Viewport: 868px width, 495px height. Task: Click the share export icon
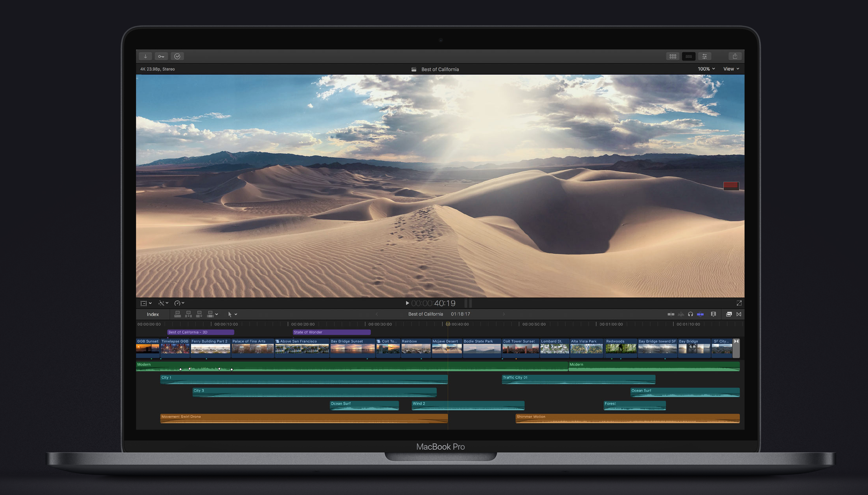pos(734,56)
